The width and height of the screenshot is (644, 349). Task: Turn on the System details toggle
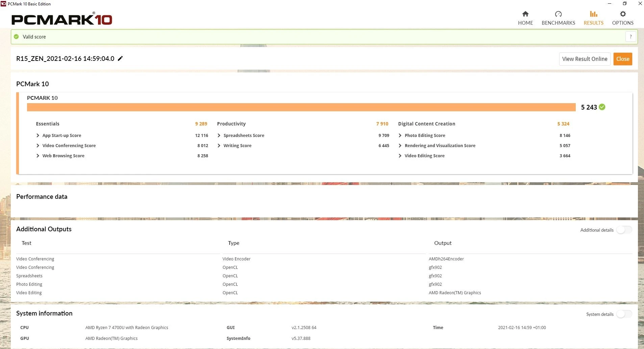coord(624,314)
